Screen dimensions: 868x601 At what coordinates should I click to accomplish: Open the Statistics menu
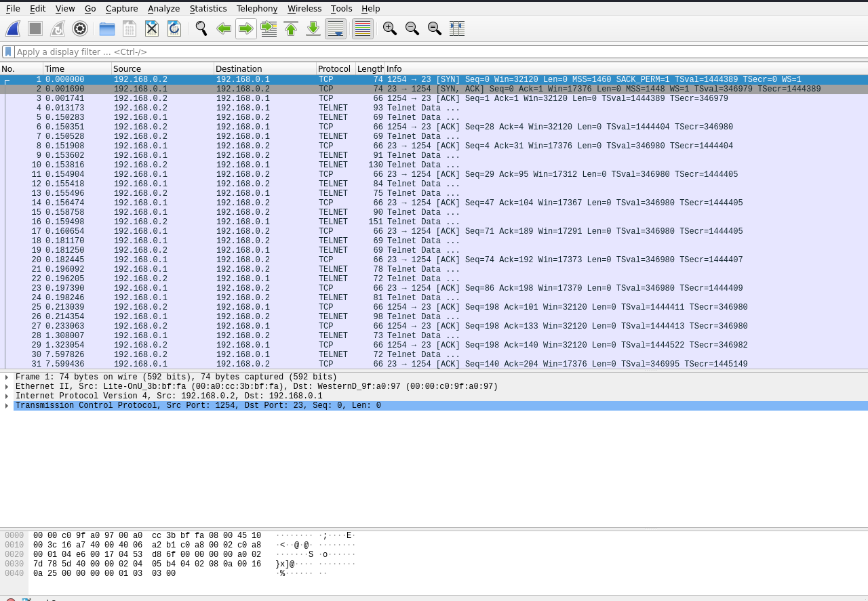(208, 8)
